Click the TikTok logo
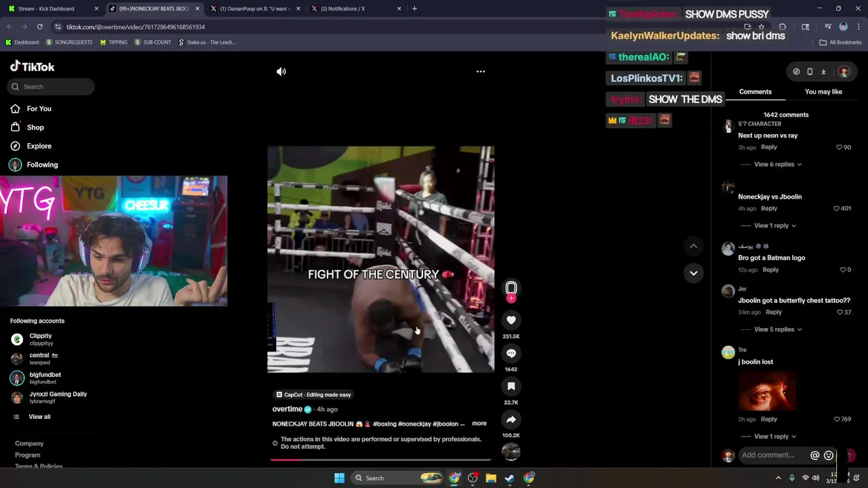The image size is (868, 488). [x=32, y=66]
